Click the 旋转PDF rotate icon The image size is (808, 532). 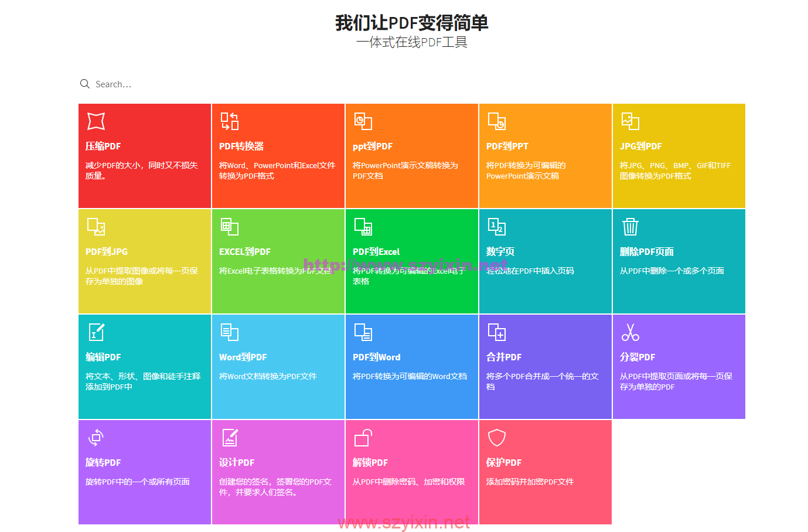coord(96,438)
